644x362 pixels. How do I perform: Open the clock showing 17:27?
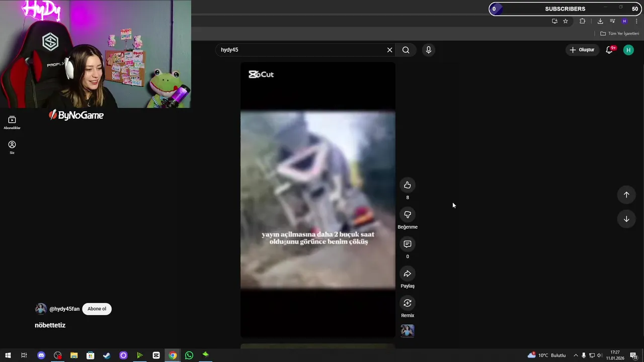(x=615, y=355)
